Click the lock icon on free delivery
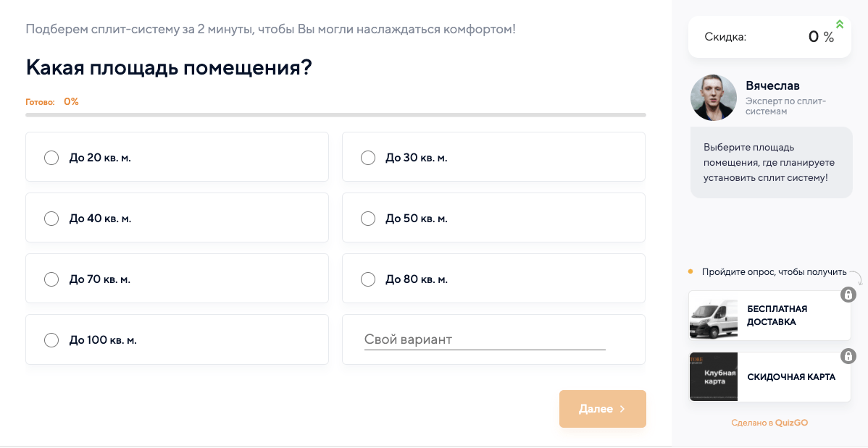 [x=848, y=295]
